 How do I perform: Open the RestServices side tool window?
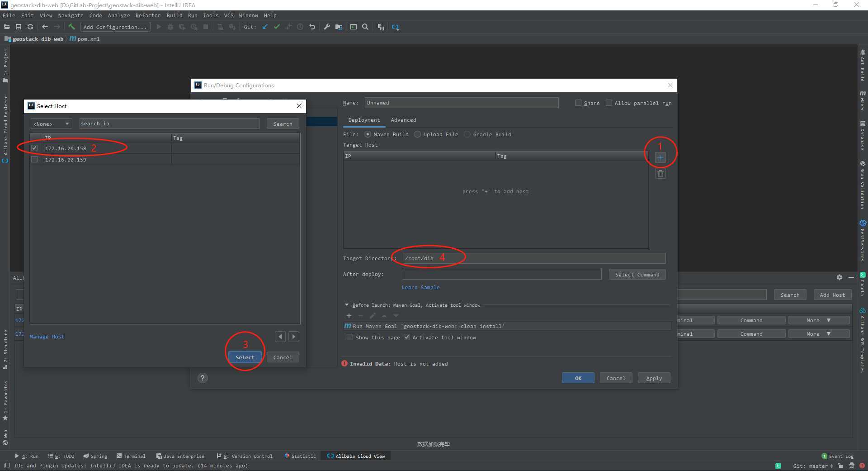863,241
